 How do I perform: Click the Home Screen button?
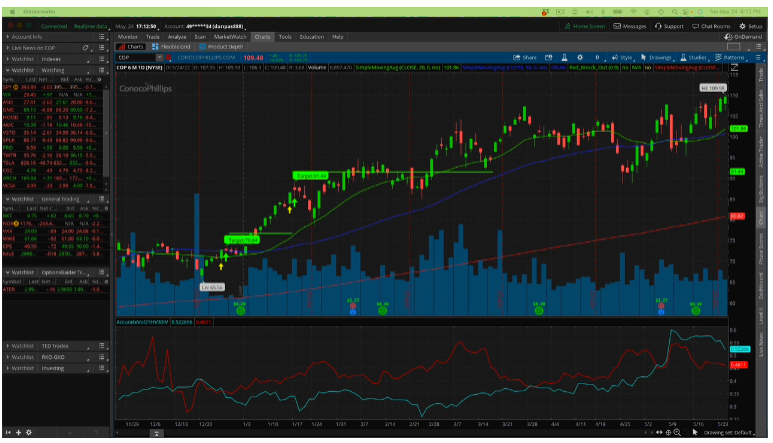[x=585, y=26]
